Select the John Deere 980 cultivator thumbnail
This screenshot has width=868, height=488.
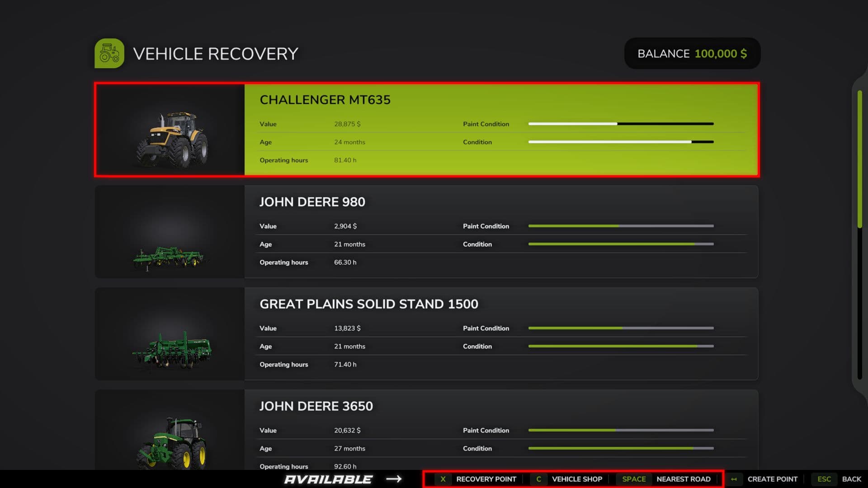(x=170, y=232)
